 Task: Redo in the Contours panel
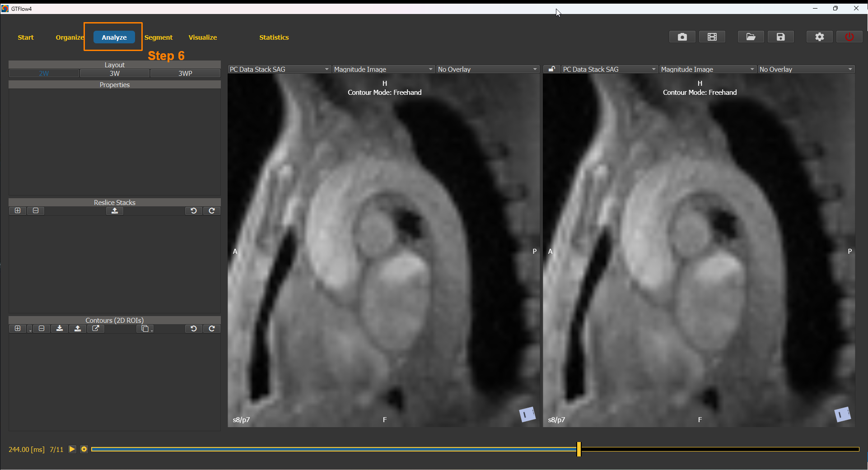click(212, 329)
